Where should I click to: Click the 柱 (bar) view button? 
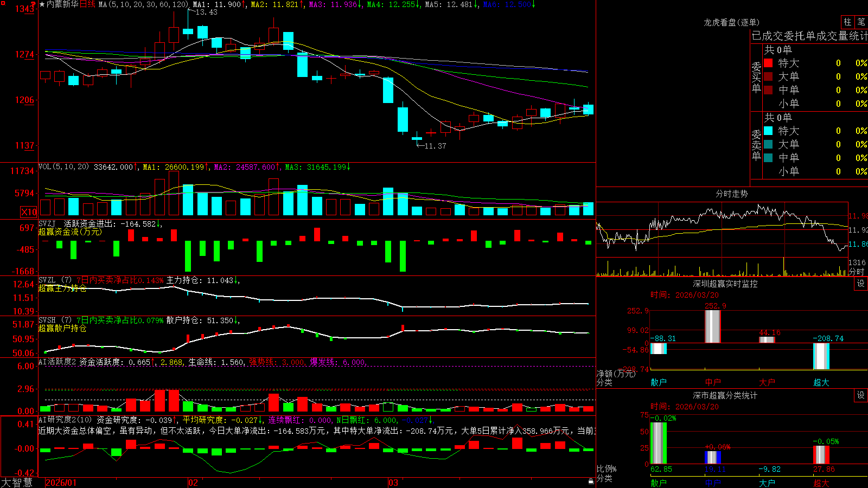pyautogui.click(x=847, y=22)
